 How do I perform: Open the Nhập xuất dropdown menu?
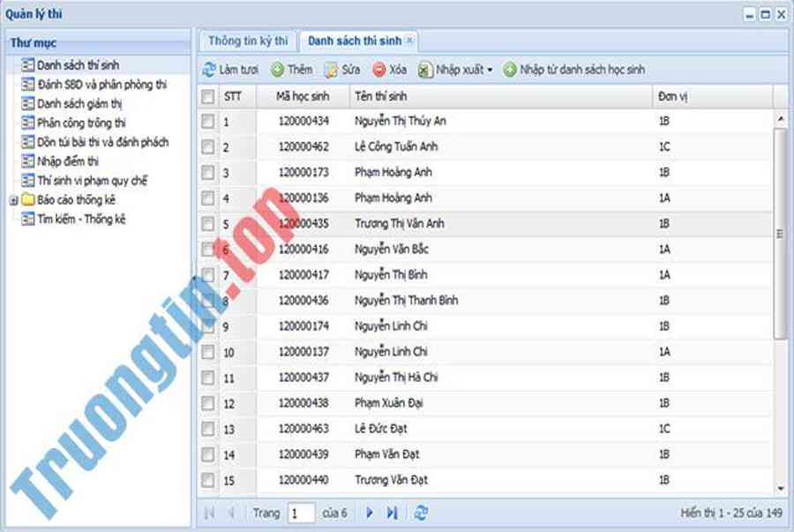(455, 70)
